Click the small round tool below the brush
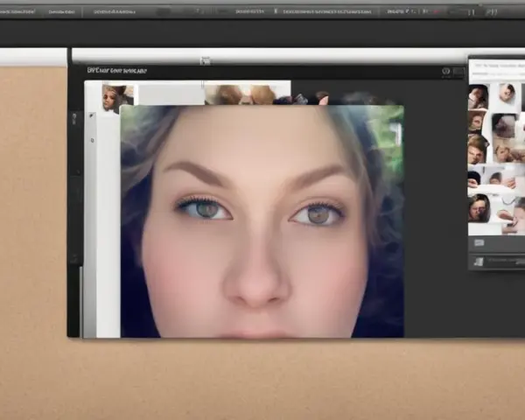 pos(93,140)
